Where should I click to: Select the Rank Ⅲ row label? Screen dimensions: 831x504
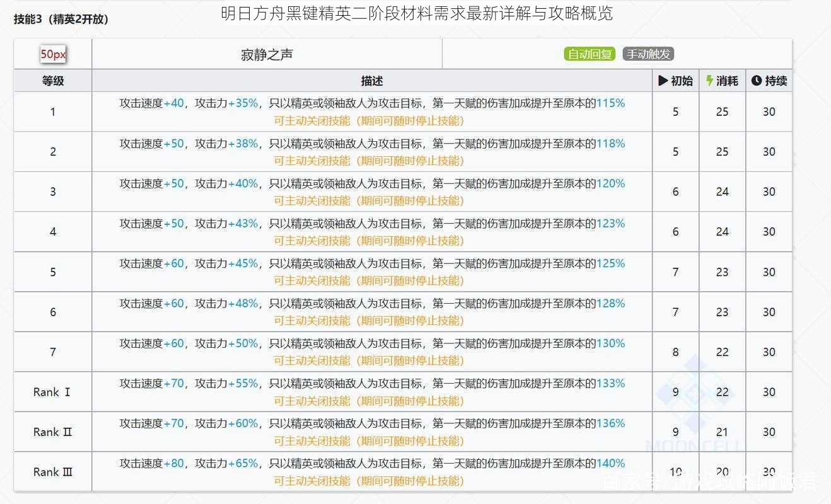53,472
